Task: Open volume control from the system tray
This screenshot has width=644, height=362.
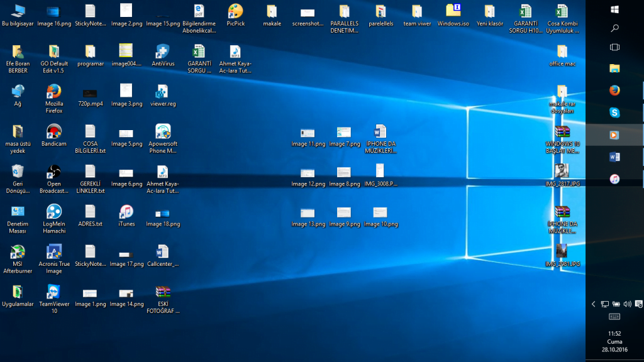Action: 627,304
